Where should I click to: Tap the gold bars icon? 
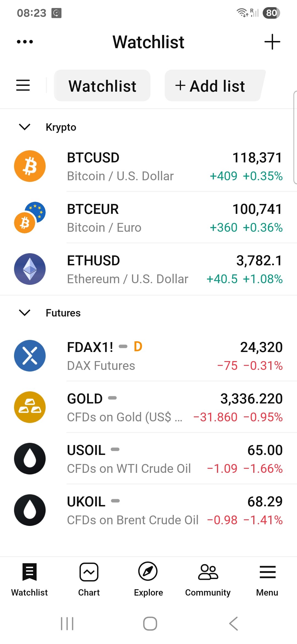(x=30, y=407)
